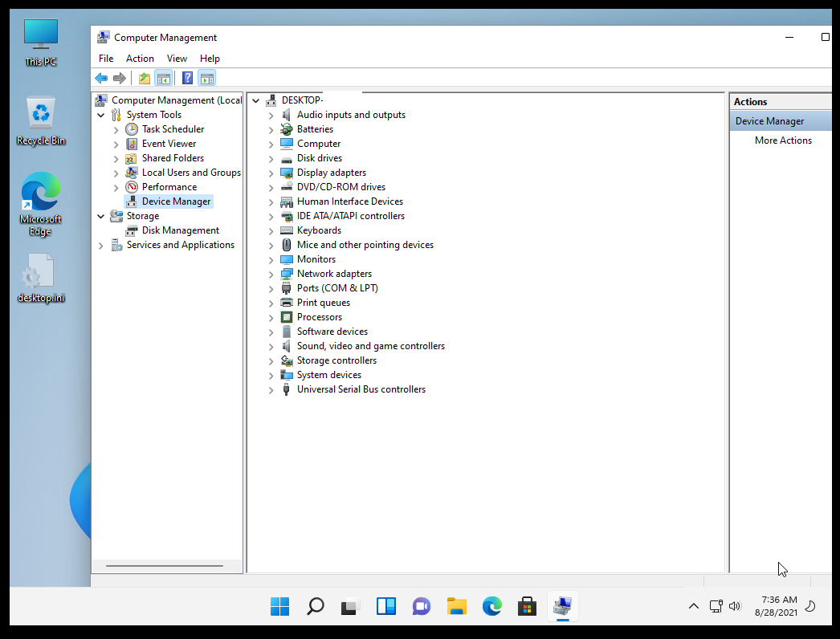This screenshot has height=639, width=840.
Task: Click the Keyboards device icon
Action: (287, 230)
